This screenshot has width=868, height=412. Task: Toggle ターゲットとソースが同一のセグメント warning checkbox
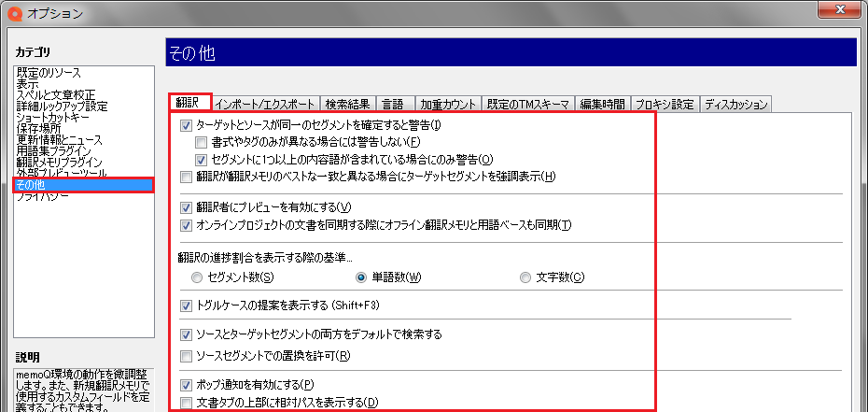click(187, 125)
